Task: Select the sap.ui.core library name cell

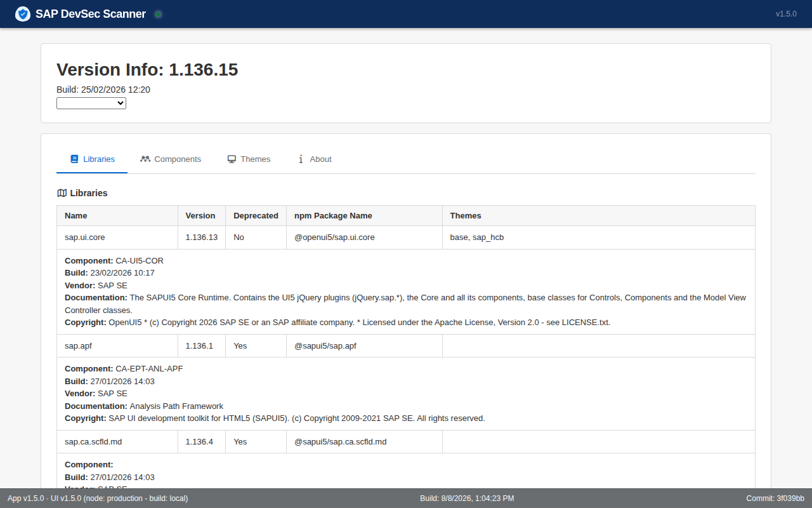Action: (117, 237)
